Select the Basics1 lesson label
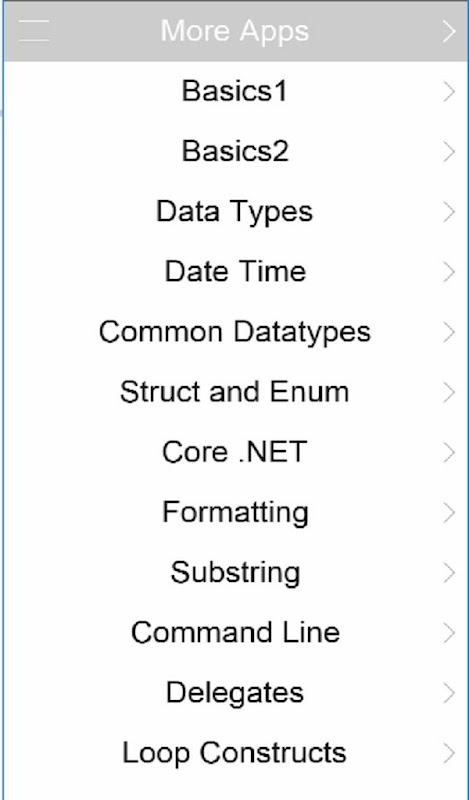Viewport: 469px width, 800px height. (x=235, y=92)
